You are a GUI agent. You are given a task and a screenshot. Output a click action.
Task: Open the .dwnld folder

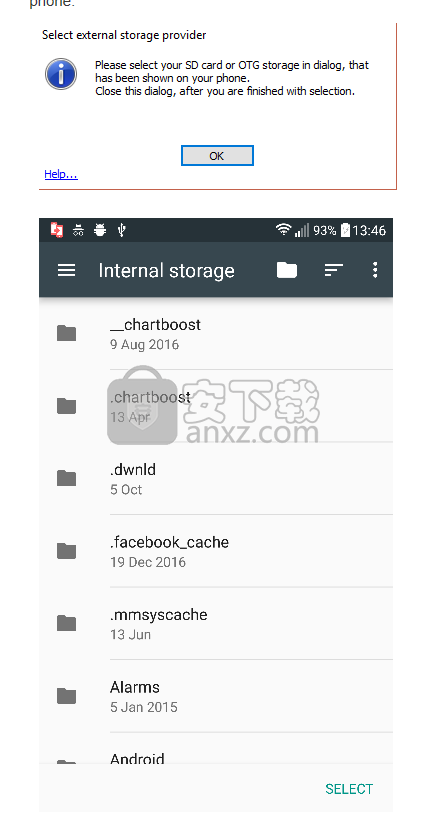point(216,479)
